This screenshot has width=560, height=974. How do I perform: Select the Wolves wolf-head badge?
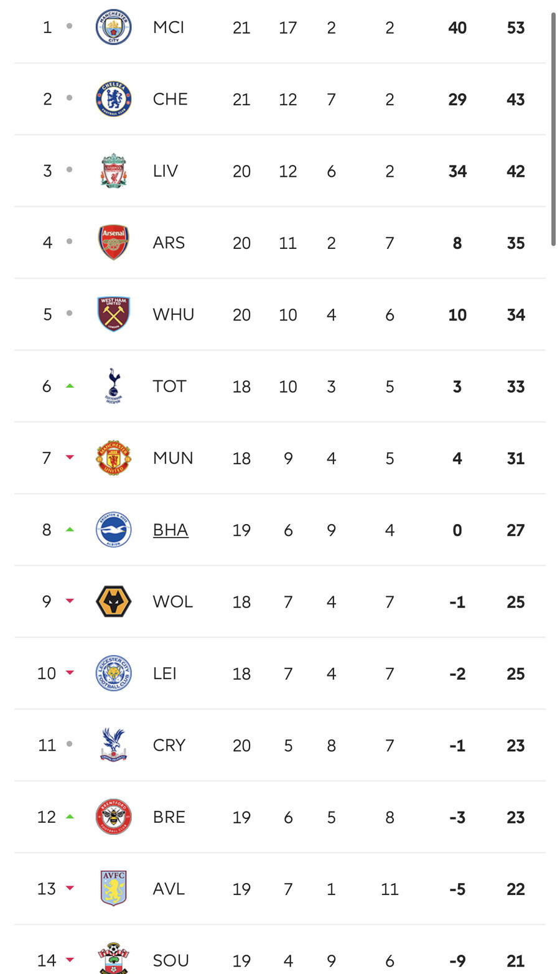(x=113, y=602)
